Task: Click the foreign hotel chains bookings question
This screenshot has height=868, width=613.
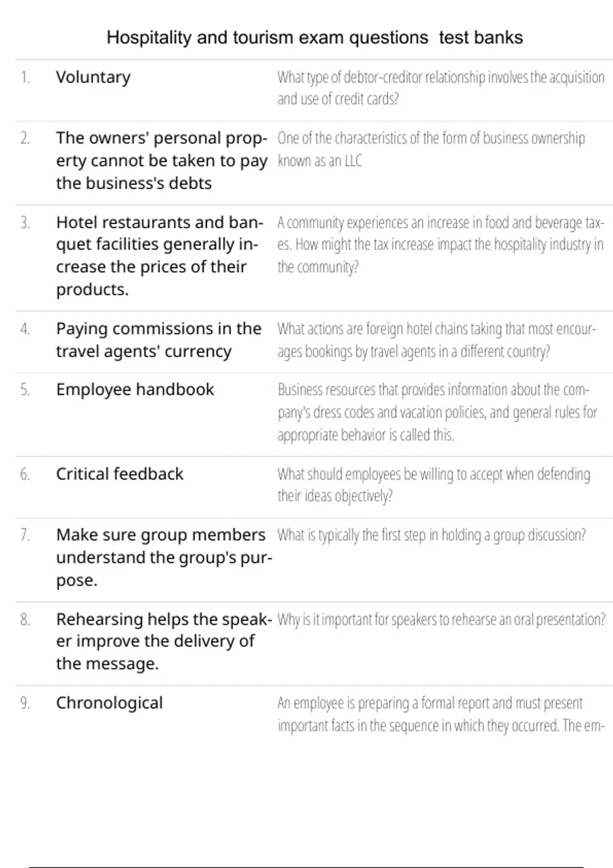Action: click(x=437, y=340)
